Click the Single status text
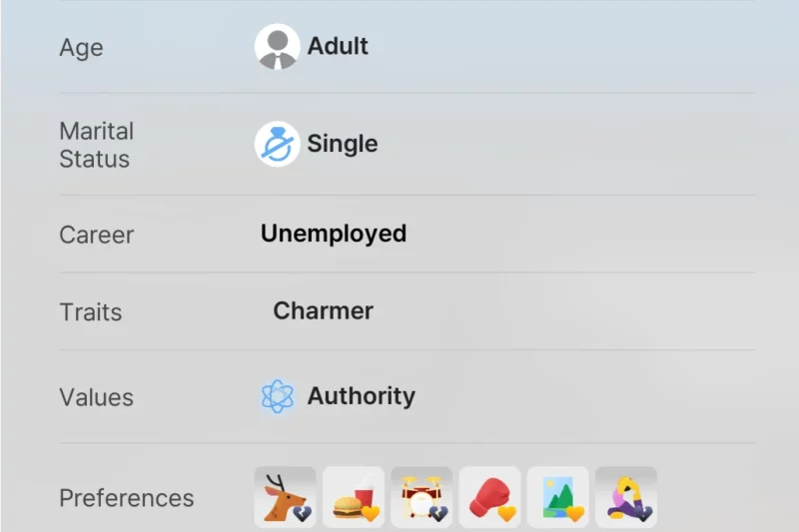Screen dimensions: 799x532 point(342,144)
